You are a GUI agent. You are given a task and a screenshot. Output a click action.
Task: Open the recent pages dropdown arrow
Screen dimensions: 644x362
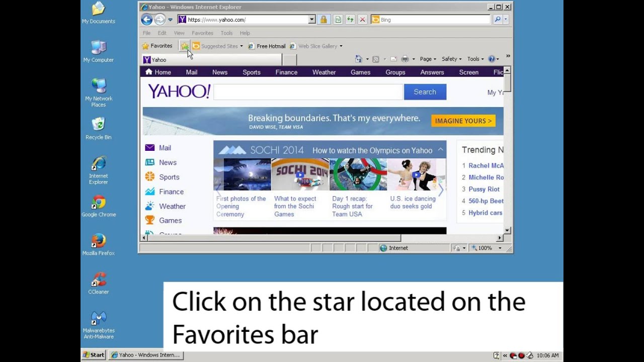tap(170, 20)
